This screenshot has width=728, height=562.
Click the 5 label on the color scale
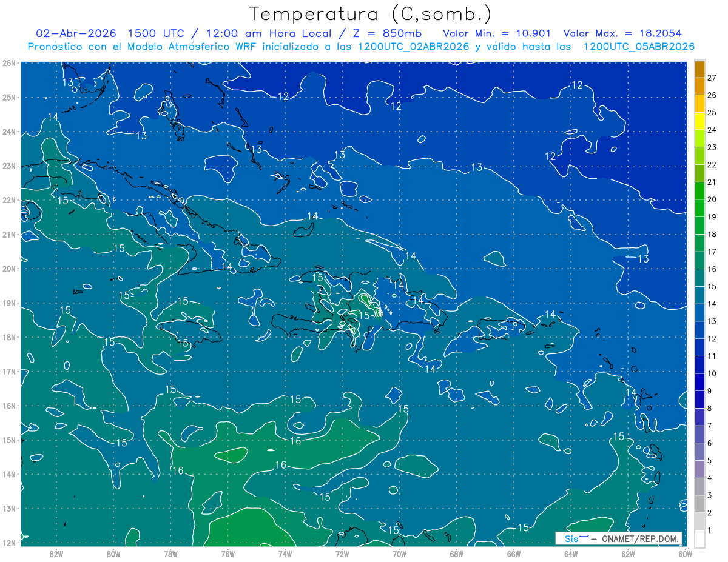coord(710,461)
